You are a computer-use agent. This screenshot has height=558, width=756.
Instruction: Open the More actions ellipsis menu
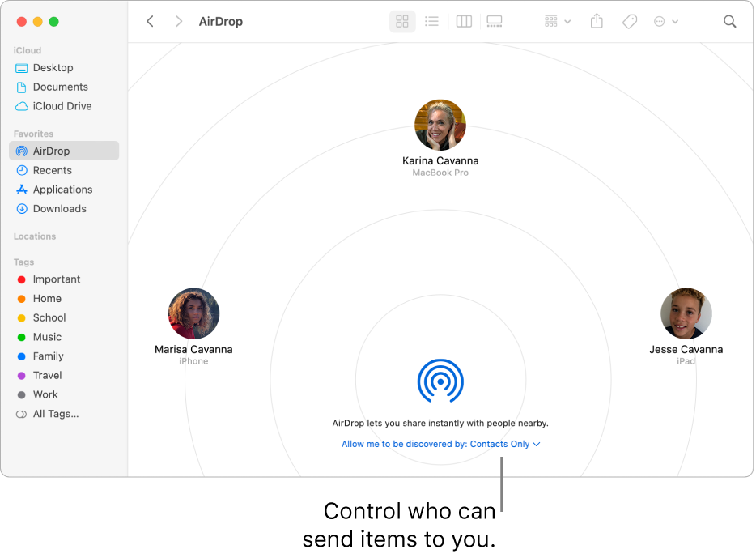[x=666, y=21]
